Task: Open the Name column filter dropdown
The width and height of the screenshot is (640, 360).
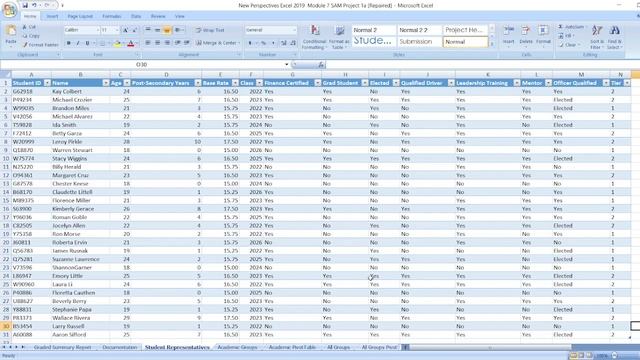Action: pyautogui.click(x=106, y=83)
